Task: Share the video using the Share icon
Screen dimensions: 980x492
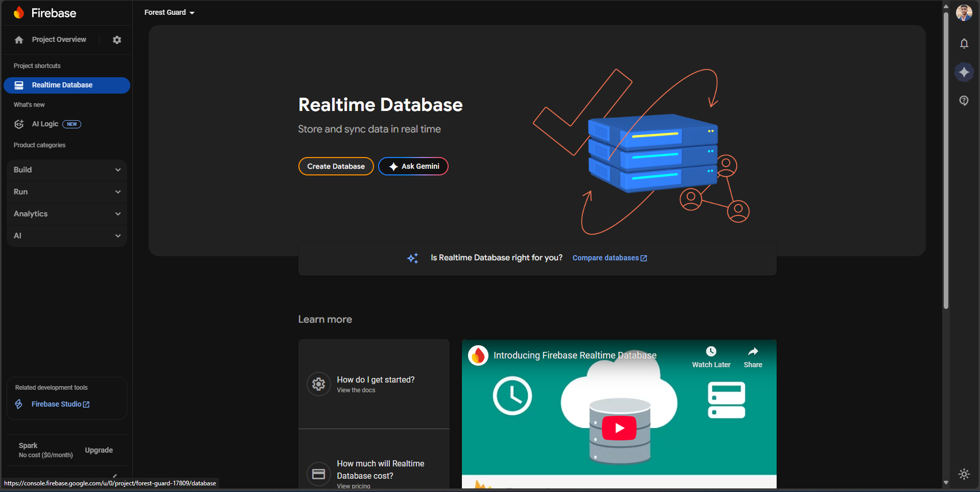Action: pos(753,351)
